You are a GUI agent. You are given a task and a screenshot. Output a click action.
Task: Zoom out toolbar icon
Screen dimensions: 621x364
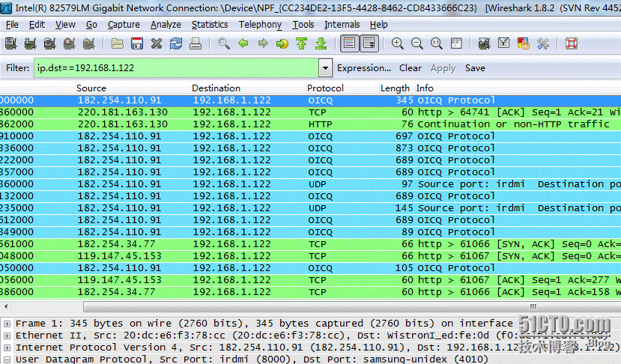tap(416, 43)
